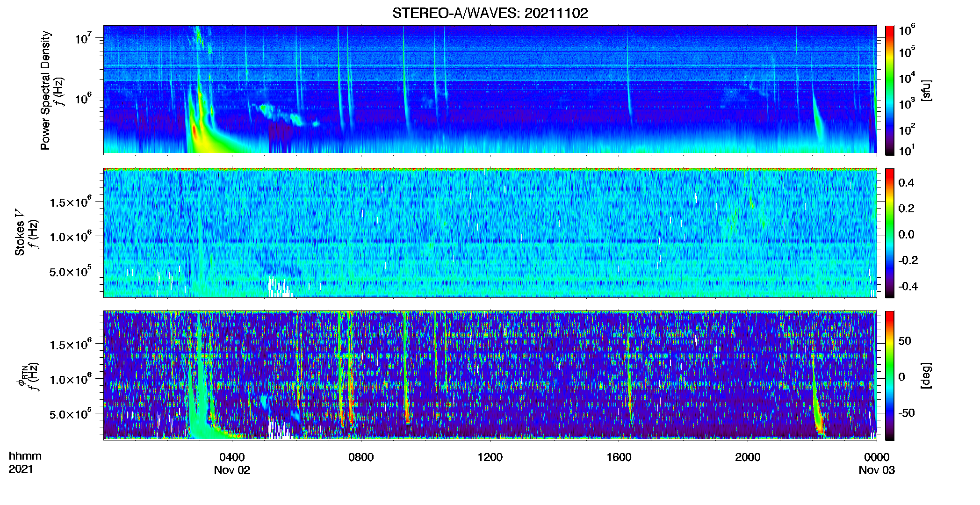Click the bottom phi RTN spectrogram panel

coord(490,375)
